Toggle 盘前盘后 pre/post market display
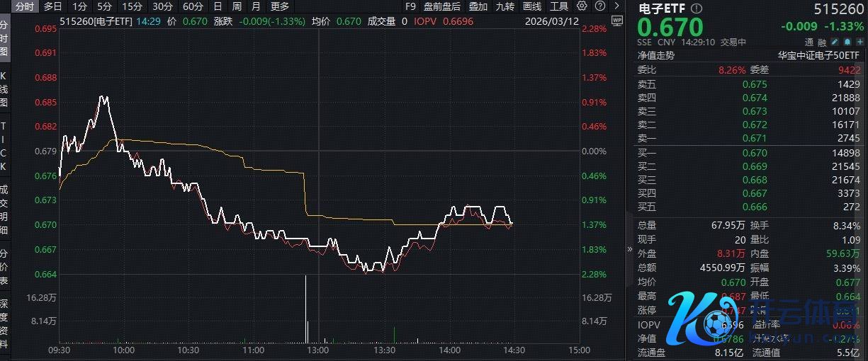Viewport: 868px width, 361px height. [x=442, y=6]
